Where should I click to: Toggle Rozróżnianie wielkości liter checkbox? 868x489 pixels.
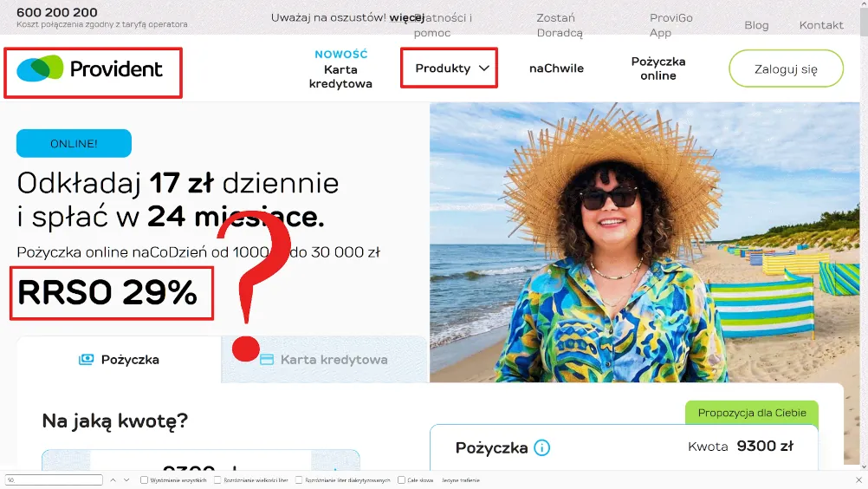click(217, 480)
